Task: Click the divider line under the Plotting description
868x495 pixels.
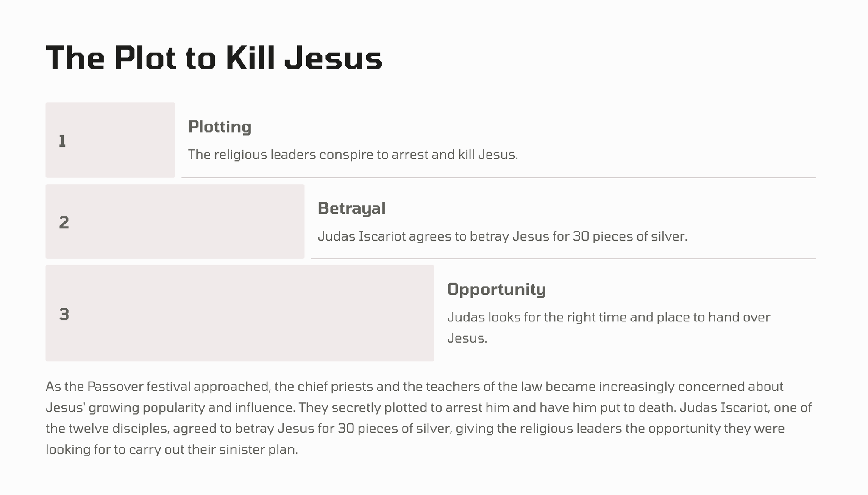Action: point(498,178)
